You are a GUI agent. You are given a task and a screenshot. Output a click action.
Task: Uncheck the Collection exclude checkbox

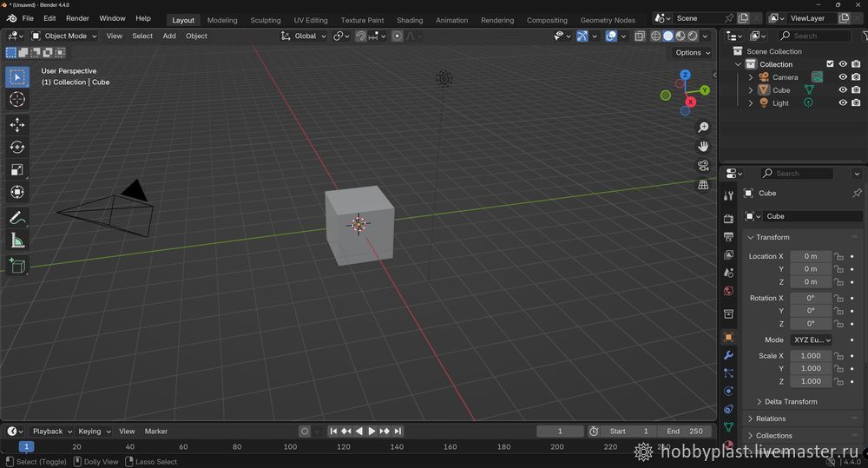pyautogui.click(x=830, y=63)
